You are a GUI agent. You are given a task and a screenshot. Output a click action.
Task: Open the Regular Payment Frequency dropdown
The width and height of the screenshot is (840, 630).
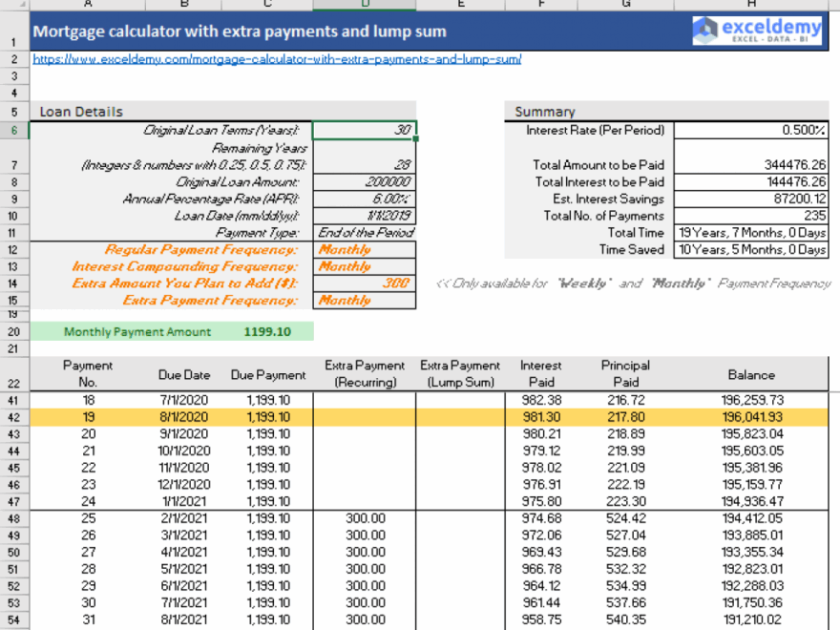366,249
